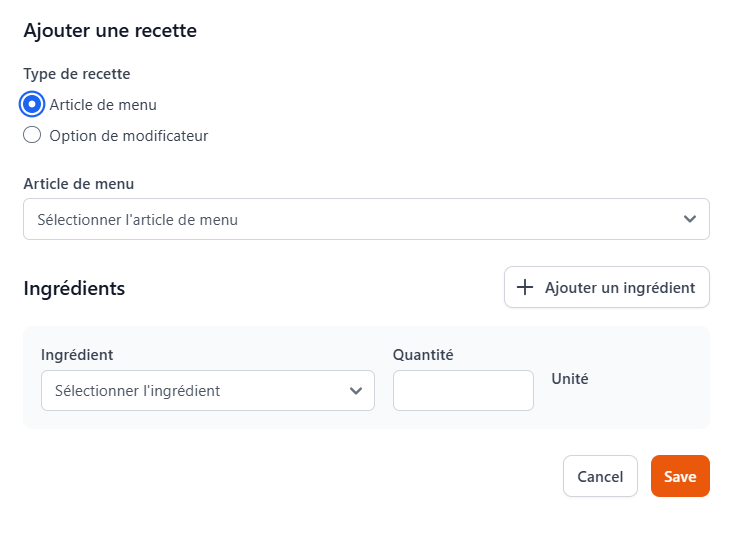The image size is (732, 536).
Task: Save the new recipe
Action: [x=680, y=477]
